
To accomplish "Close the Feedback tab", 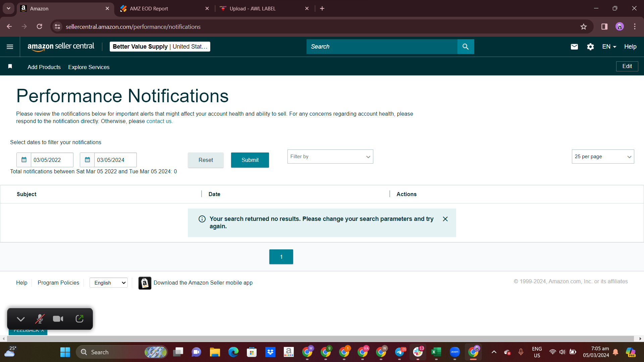I will click(43, 330).
